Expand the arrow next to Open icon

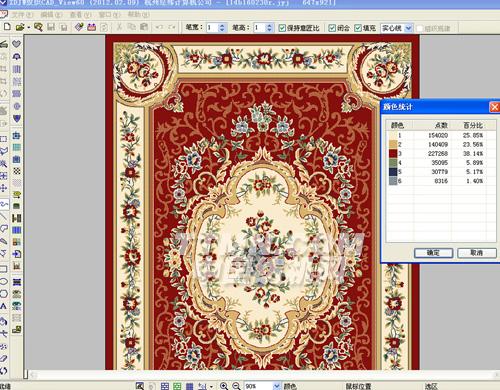coord(29,27)
